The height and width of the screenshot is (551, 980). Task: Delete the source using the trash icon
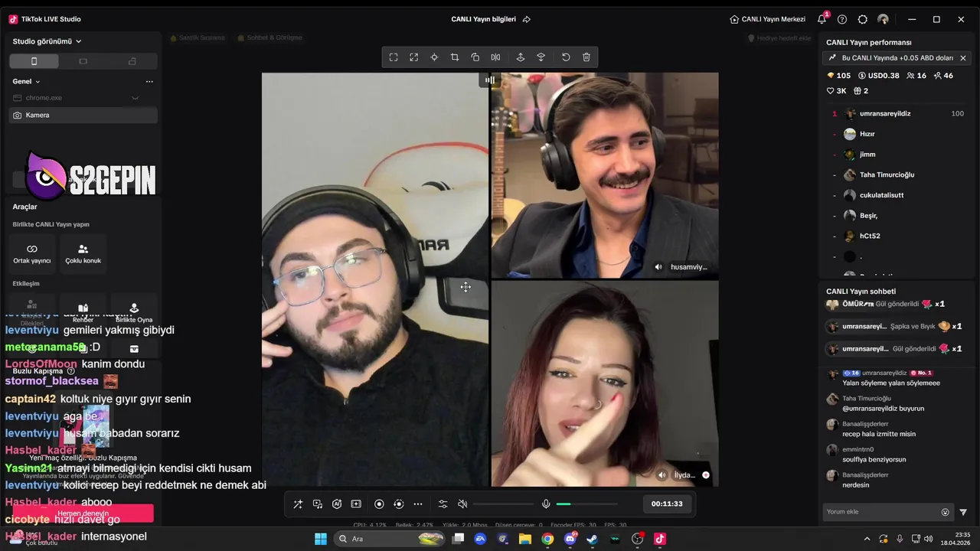586,57
